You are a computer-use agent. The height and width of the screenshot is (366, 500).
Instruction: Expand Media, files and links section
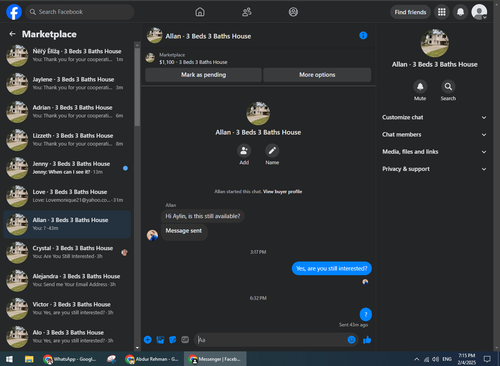click(434, 152)
